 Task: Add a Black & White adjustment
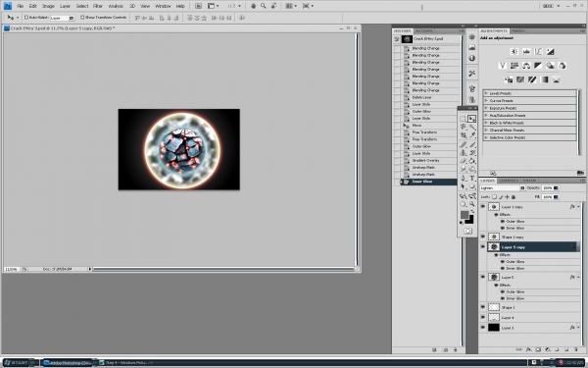point(538,66)
